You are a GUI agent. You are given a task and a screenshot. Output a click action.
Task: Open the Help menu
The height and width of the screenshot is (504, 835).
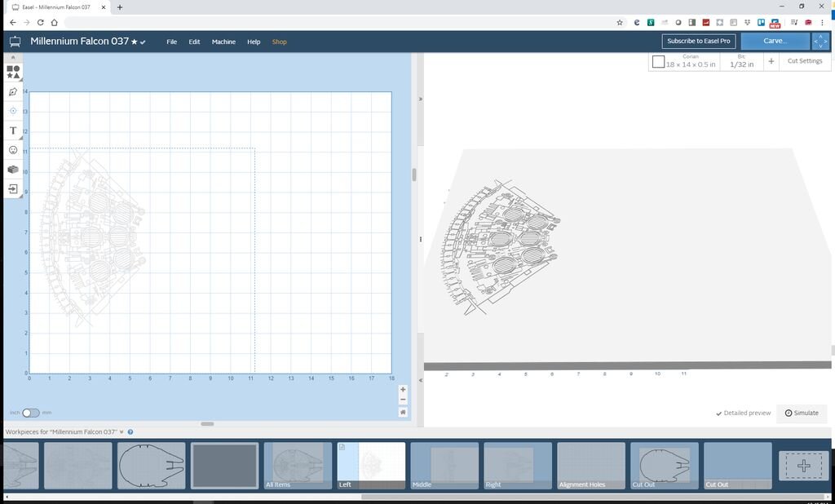[254, 42]
